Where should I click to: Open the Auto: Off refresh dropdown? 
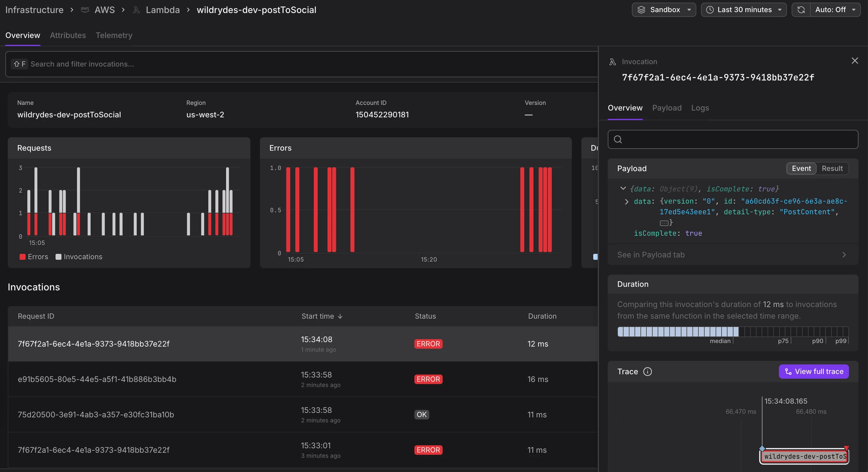point(835,10)
